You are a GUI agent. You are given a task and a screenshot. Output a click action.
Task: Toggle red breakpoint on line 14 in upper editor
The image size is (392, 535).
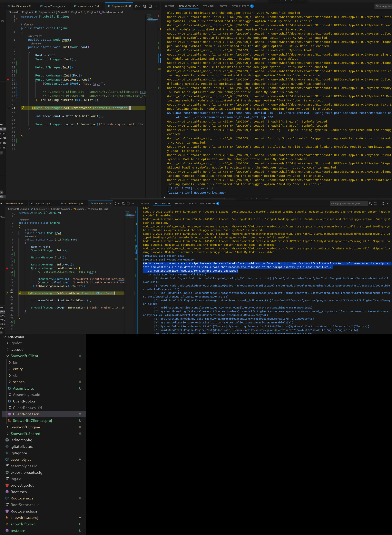(8, 79)
